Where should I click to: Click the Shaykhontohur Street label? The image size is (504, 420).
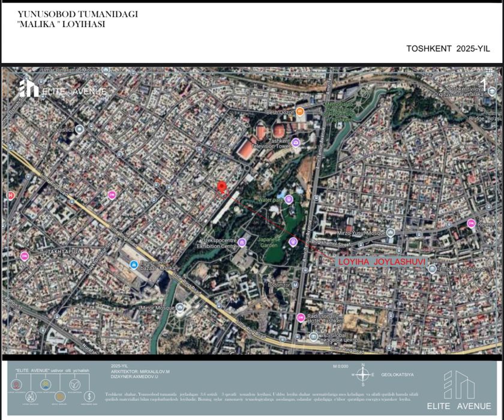coord(100,256)
